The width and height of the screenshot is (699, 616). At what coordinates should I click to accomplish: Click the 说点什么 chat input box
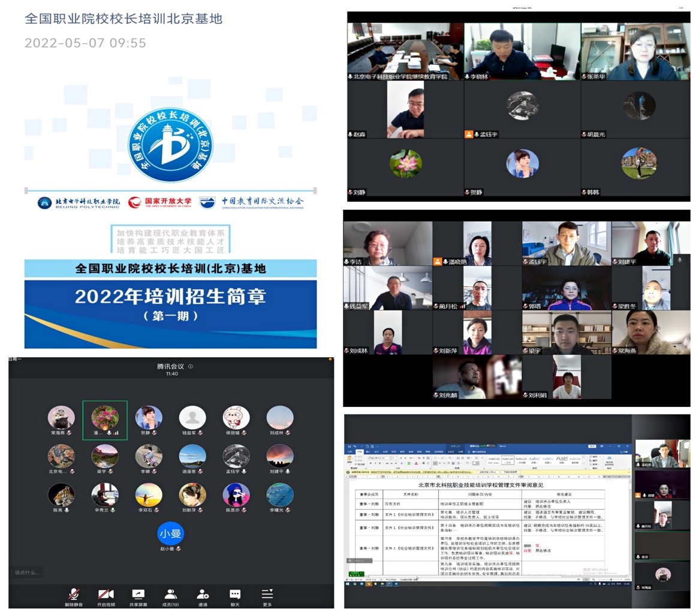(27, 572)
